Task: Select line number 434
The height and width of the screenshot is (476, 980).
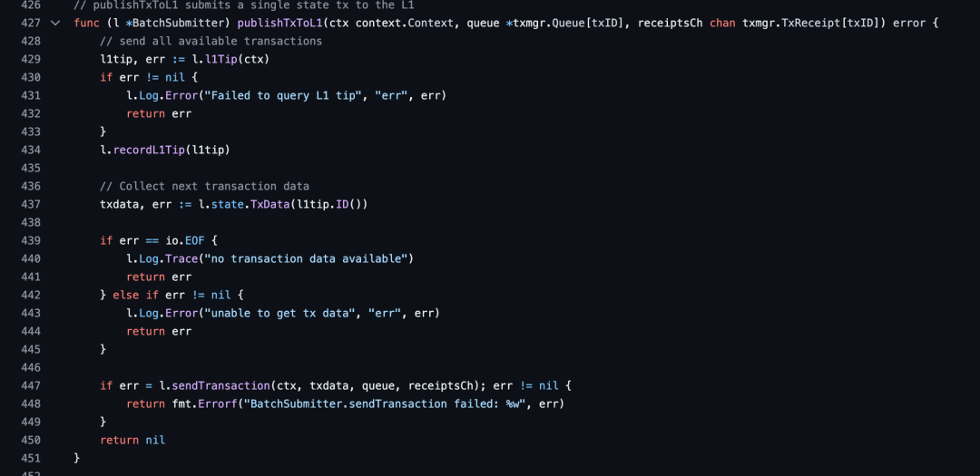Action: [30, 150]
